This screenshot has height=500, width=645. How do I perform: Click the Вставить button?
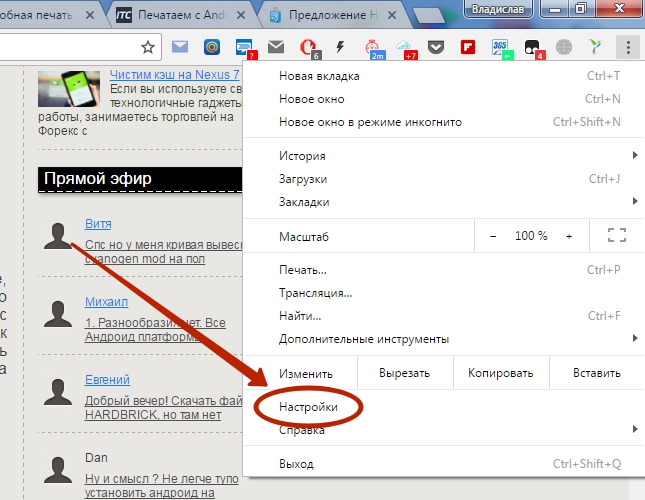click(597, 373)
